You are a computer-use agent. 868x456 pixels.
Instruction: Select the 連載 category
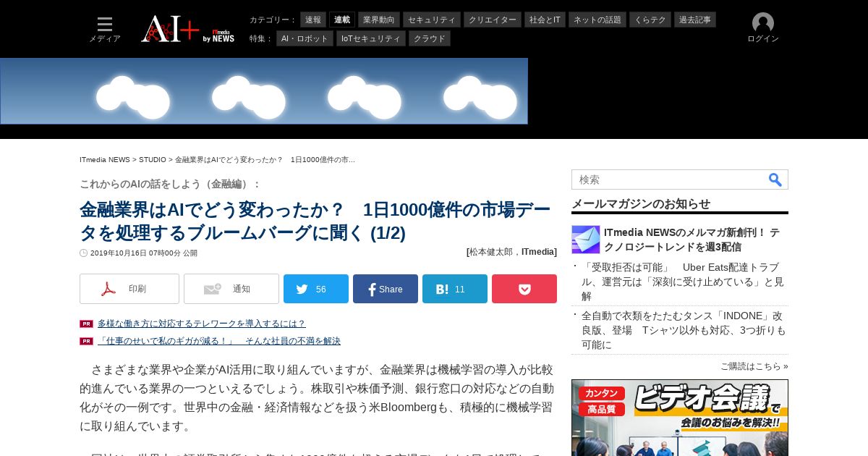(342, 20)
